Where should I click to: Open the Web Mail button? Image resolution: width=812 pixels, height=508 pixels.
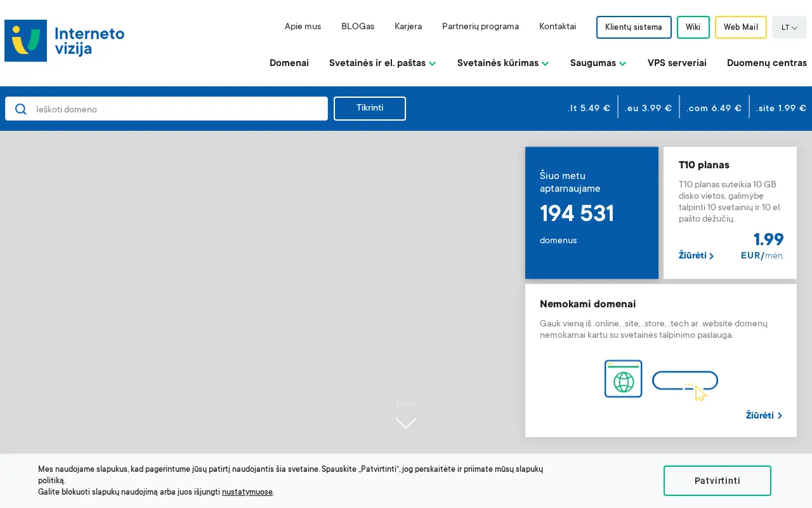(741, 27)
